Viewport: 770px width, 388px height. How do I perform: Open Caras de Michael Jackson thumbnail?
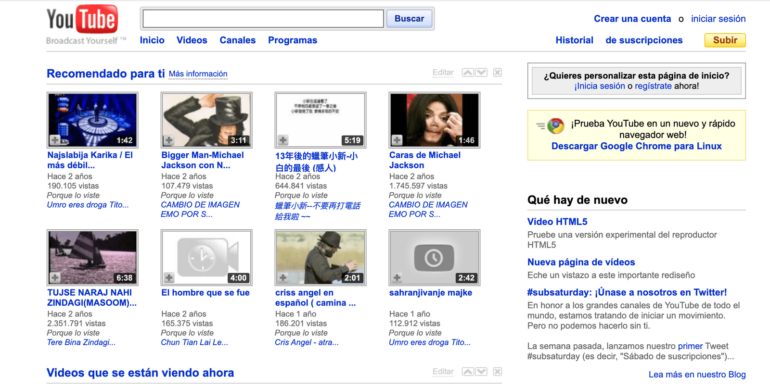pyautogui.click(x=434, y=120)
